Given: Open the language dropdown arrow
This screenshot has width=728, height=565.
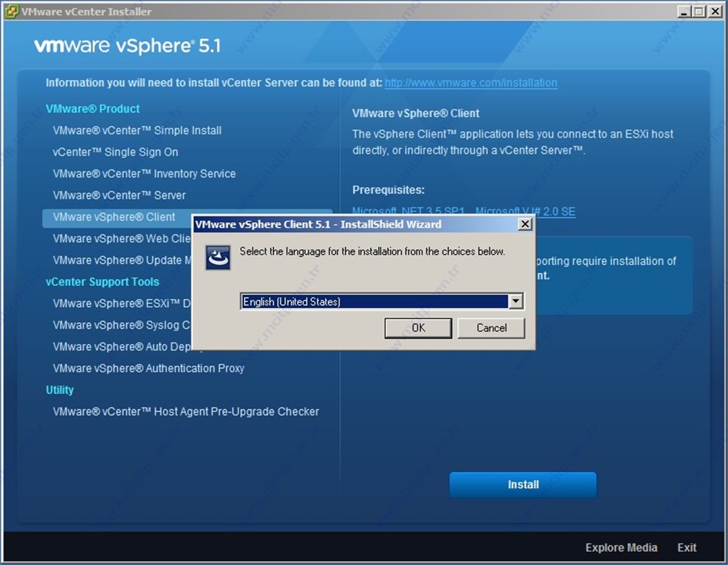Looking at the screenshot, I should [515, 301].
